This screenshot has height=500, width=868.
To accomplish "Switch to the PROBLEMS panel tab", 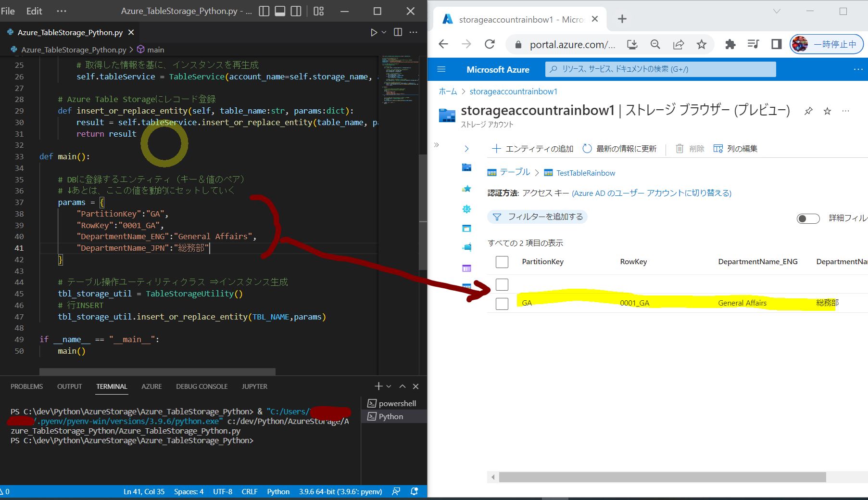I will [26, 386].
